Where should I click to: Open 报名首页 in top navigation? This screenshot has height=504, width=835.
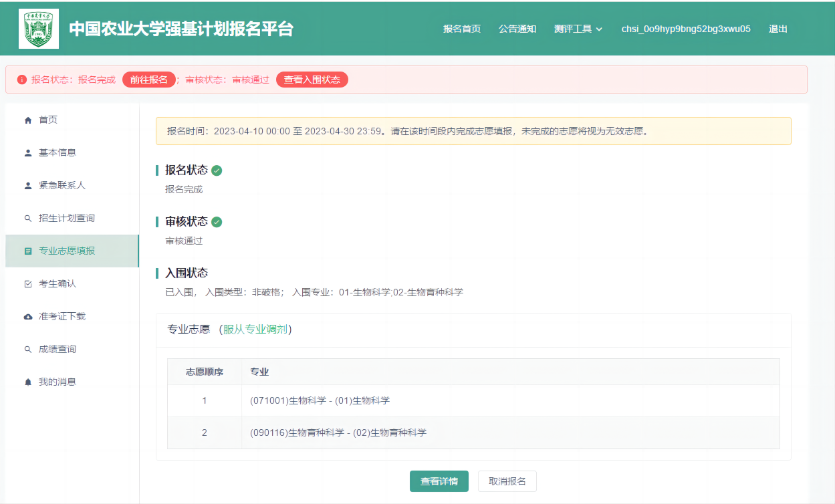click(x=462, y=29)
